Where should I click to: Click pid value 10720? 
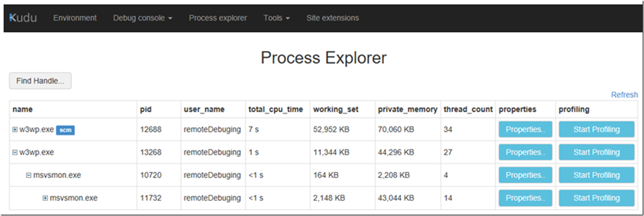[151, 175]
